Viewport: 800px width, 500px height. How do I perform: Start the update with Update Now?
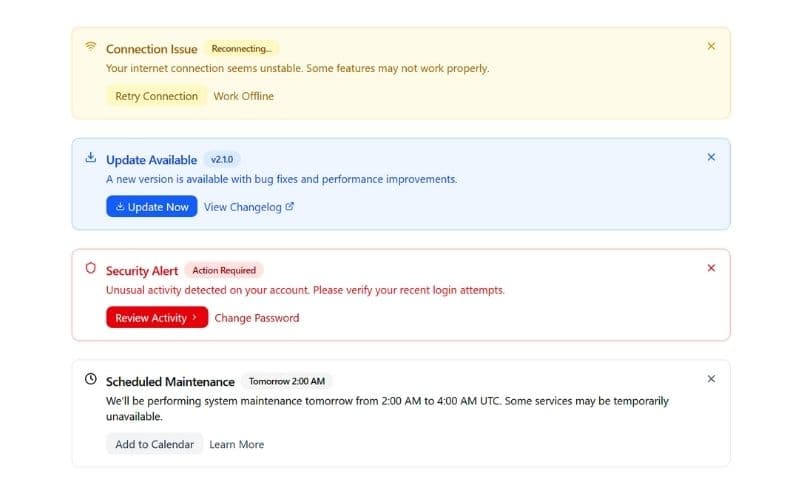coord(152,207)
